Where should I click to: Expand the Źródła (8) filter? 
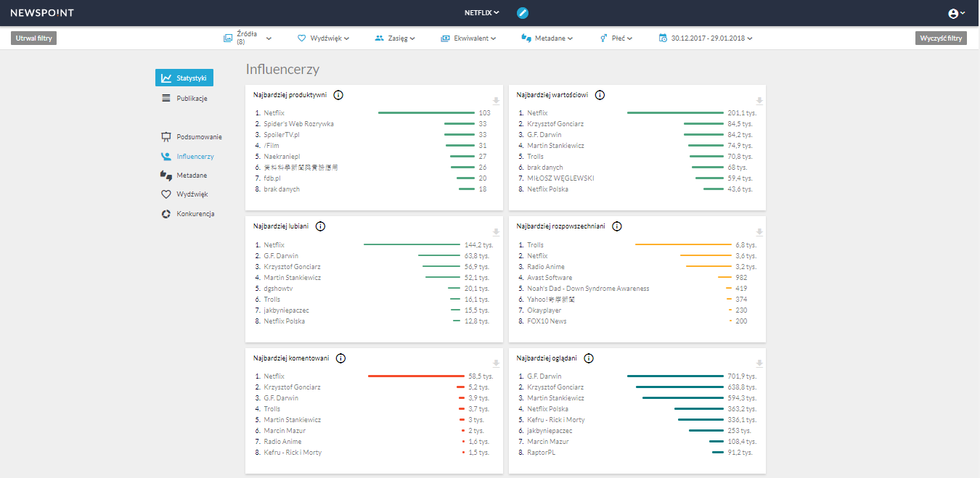(248, 38)
